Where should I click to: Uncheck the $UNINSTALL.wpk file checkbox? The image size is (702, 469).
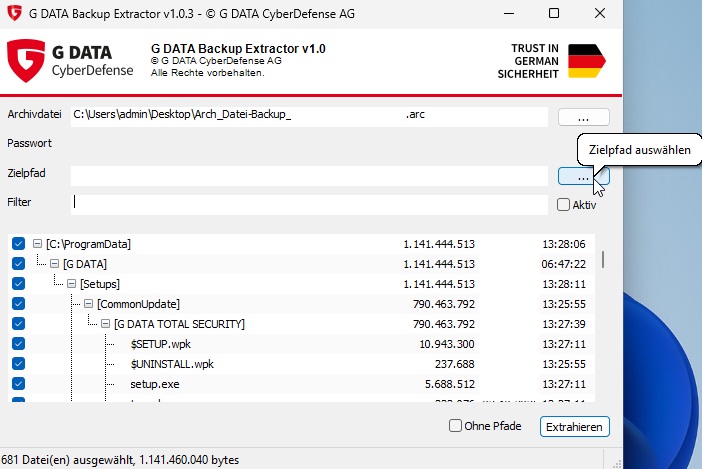pos(18,364)
